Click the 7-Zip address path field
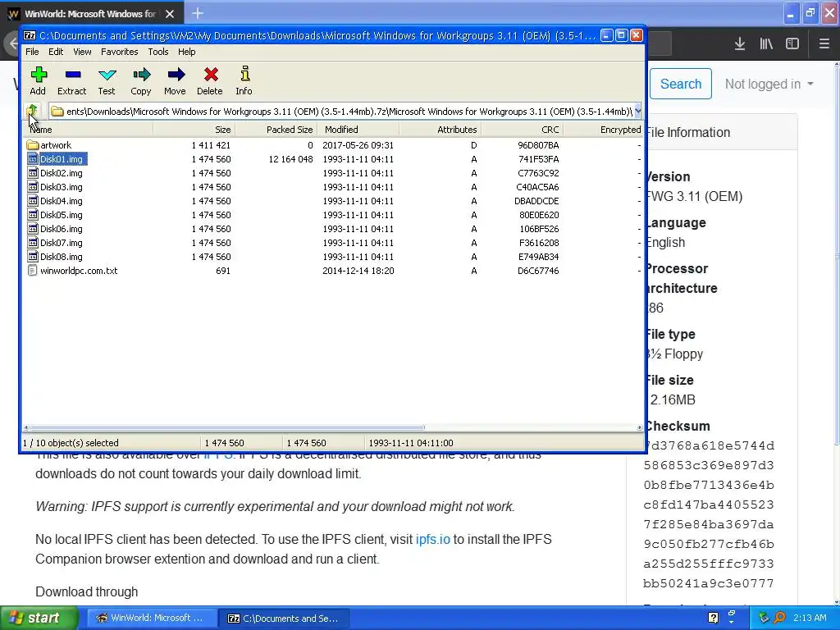Screen dimensions: 840x630 [x=343, y=112]
